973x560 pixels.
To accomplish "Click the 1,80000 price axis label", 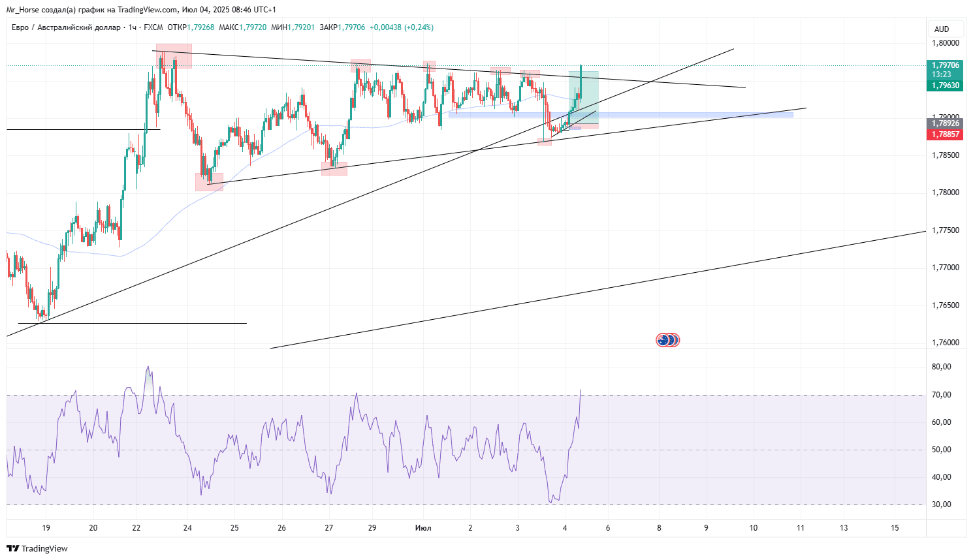I will click(x=946, y=43).
